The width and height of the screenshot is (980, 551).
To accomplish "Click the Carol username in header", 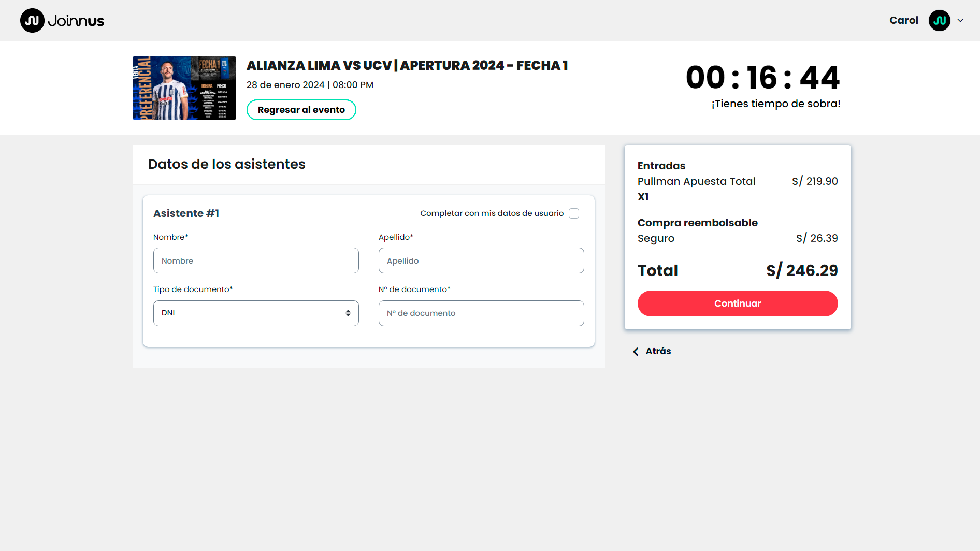I will pos(903,21).
